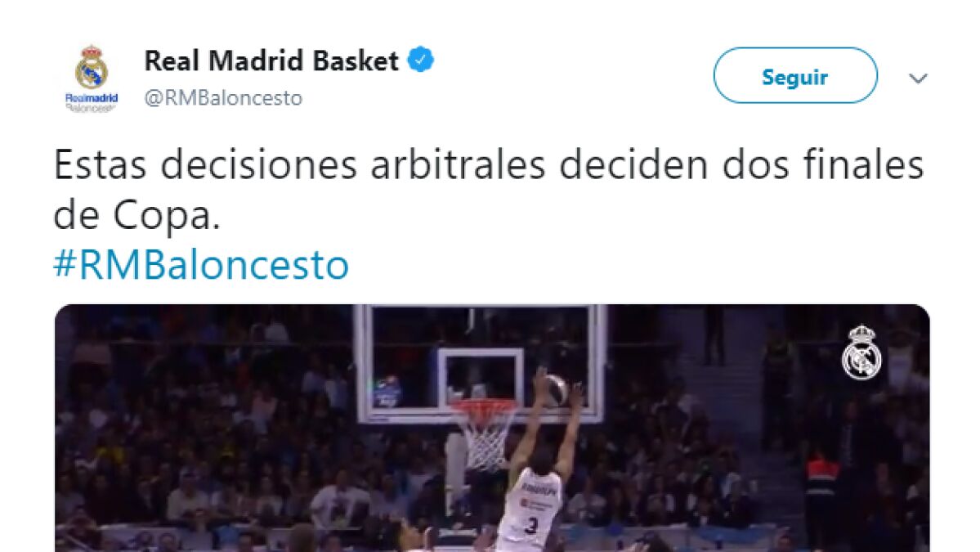This screenshot has width=980, height=552.
Task: Click the blue sticker on the backboard
Action: click(x=387, y=393)
